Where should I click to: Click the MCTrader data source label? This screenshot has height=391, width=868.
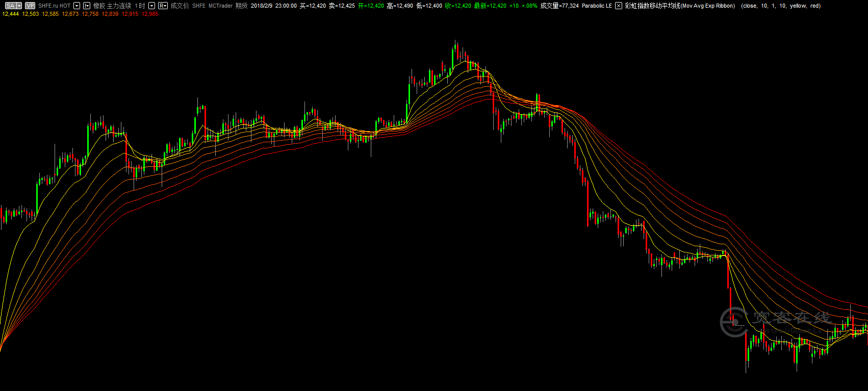[x=220, y=6]
